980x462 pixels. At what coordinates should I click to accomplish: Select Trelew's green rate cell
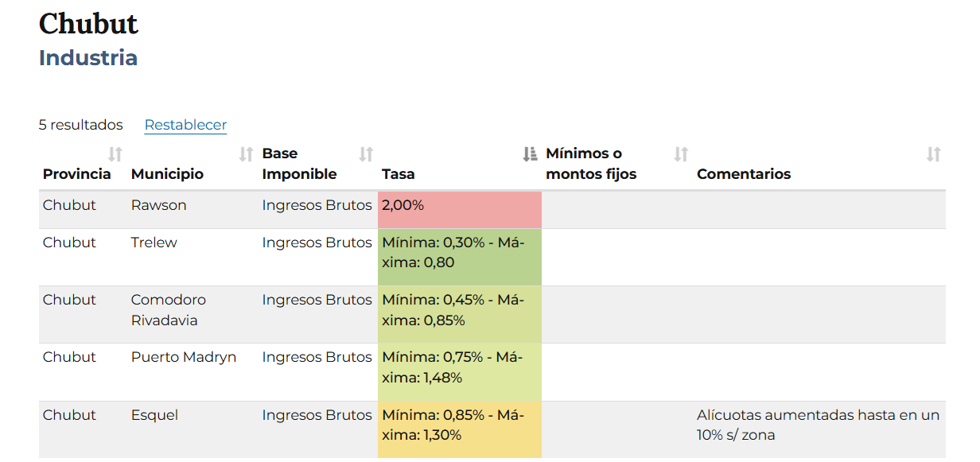[459, 257]
